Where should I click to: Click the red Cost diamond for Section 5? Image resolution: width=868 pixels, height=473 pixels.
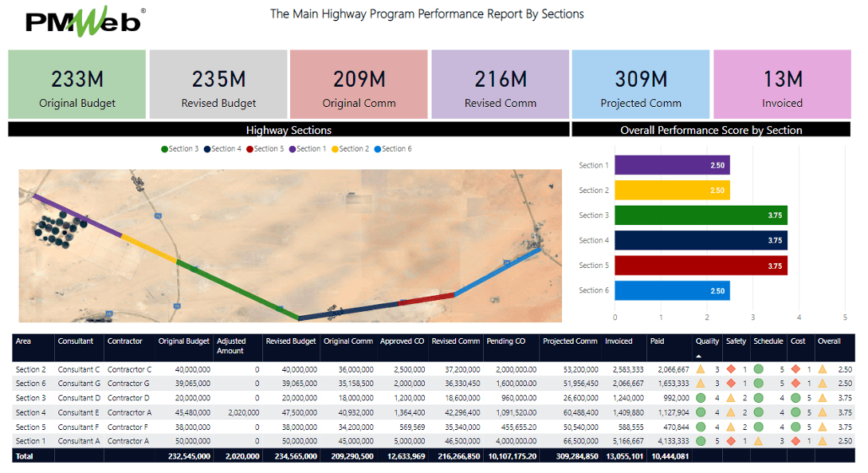pos(795,426)
